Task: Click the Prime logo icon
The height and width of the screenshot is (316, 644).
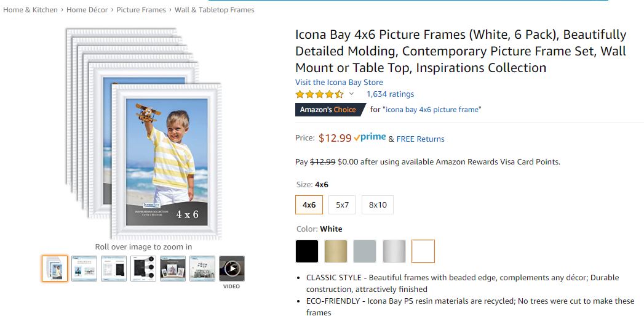Action: pyautogui.click(x=370, y=138)
